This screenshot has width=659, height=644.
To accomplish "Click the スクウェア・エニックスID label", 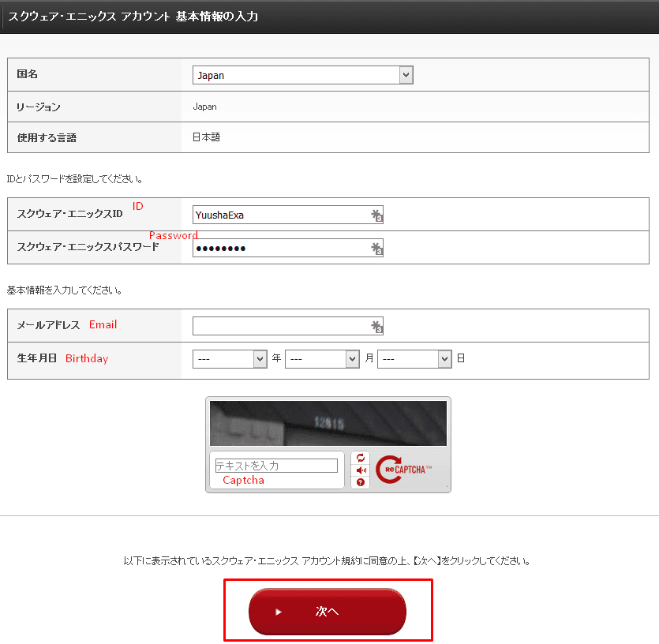I will 69,214.
